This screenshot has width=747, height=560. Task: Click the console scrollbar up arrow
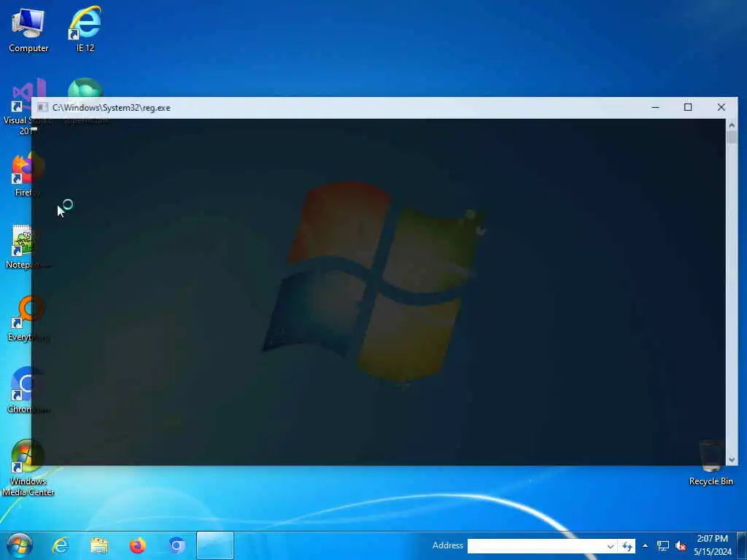(732, 125)
